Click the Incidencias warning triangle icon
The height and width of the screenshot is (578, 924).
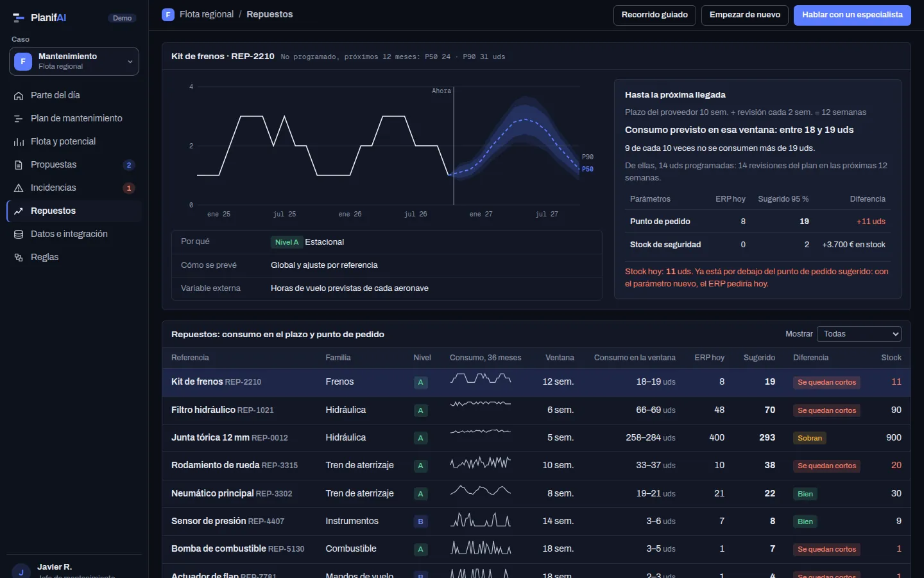tap(19, 188)
